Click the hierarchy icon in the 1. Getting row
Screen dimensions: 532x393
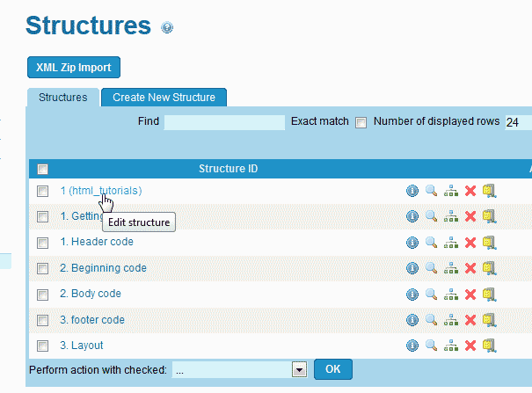click(451, 216)
